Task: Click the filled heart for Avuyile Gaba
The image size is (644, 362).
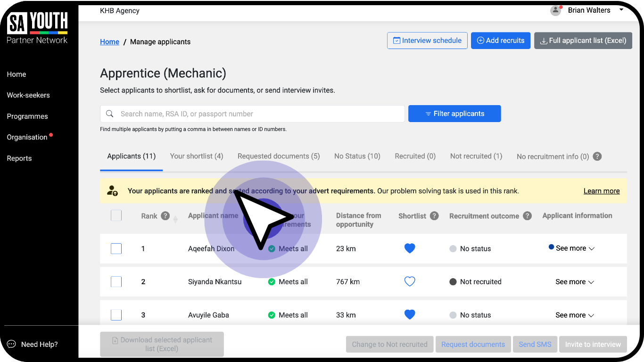Action: [410, 315]
